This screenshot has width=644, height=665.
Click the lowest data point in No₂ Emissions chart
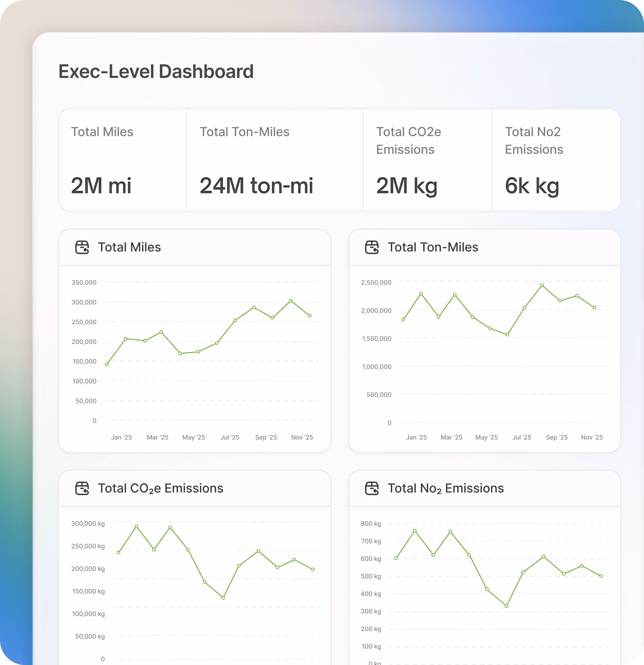tap(506, 606)
